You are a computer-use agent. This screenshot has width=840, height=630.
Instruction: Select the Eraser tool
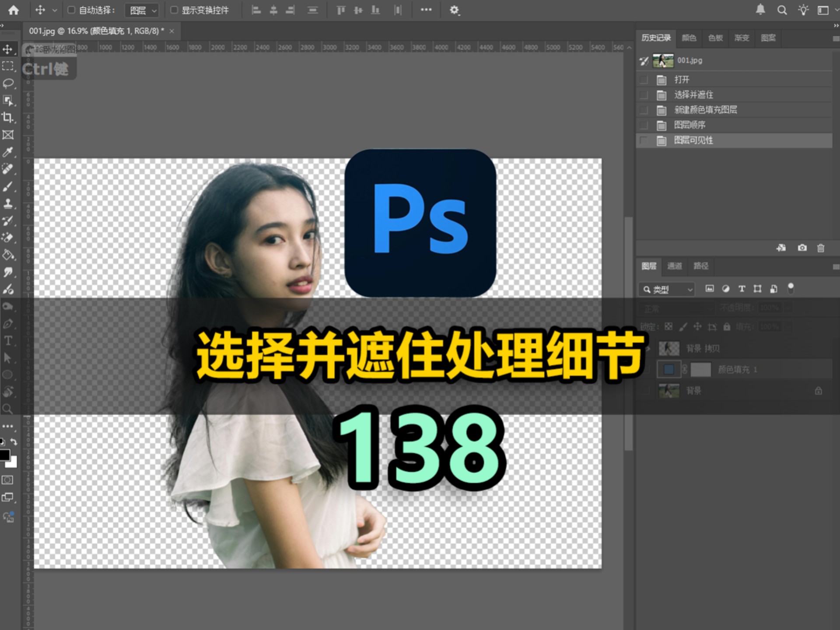(8, 238)
